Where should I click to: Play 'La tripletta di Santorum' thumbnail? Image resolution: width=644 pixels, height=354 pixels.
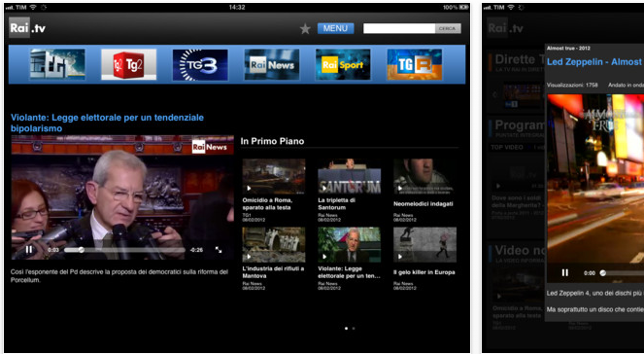tap(349, 176)
